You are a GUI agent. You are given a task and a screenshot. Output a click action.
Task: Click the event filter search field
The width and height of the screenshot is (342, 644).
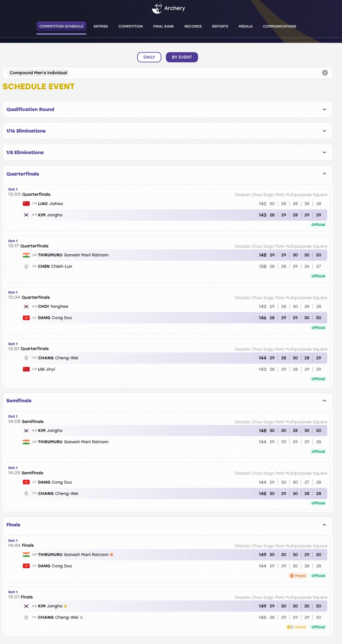167,73
